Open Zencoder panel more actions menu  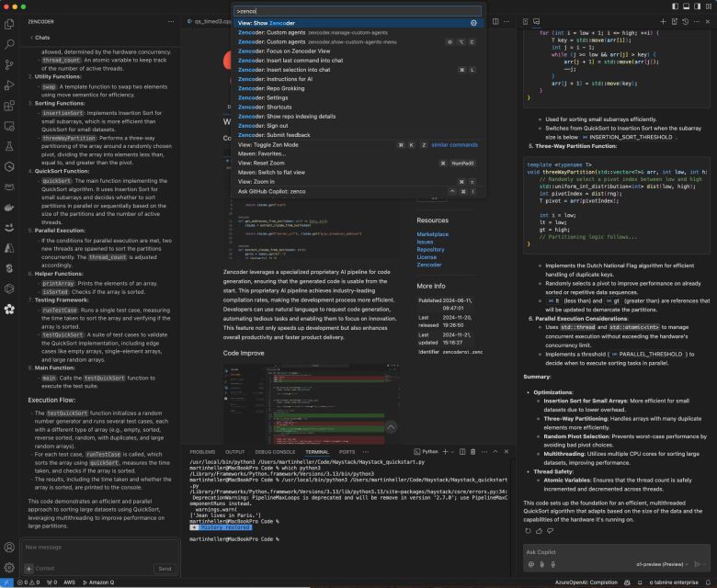point(171,20)
